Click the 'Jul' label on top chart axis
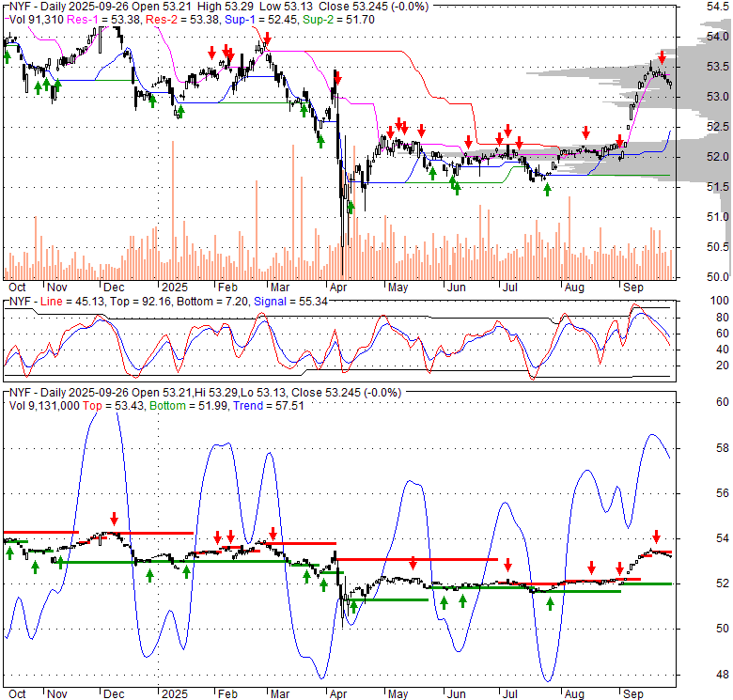This screenshot has width=733, height=700. (x=509, y=288)
